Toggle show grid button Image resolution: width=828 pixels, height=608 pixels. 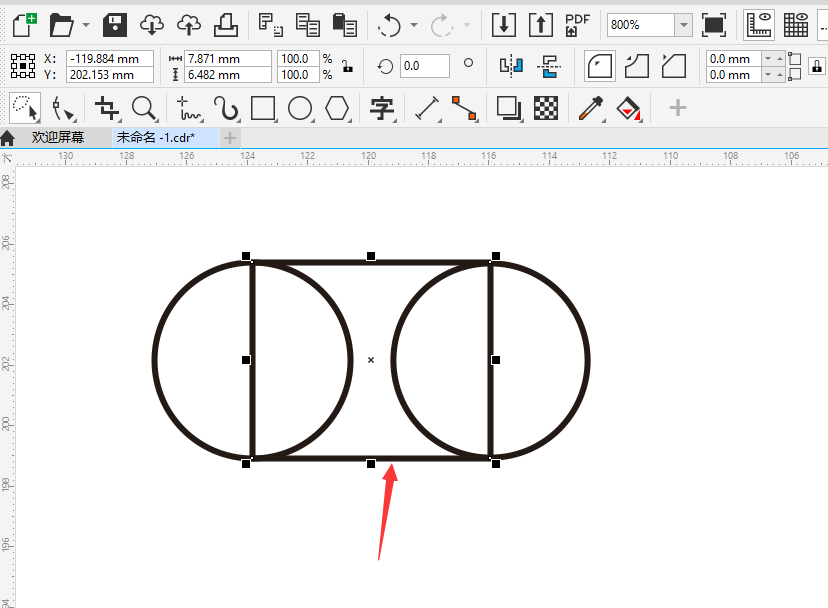(x=796, y=24)
